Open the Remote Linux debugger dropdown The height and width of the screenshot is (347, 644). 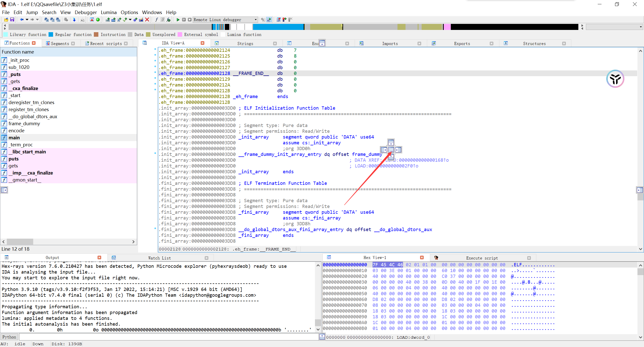(256, 20)
